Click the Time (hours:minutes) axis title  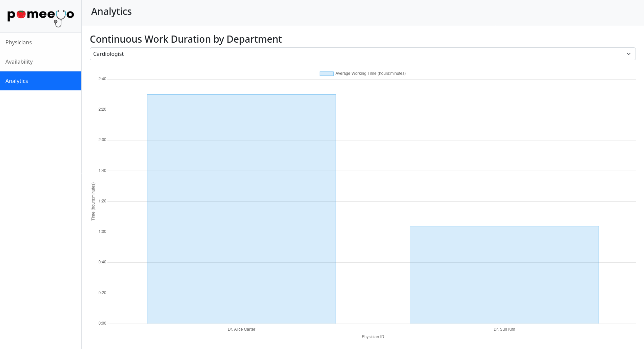[93, 201]
